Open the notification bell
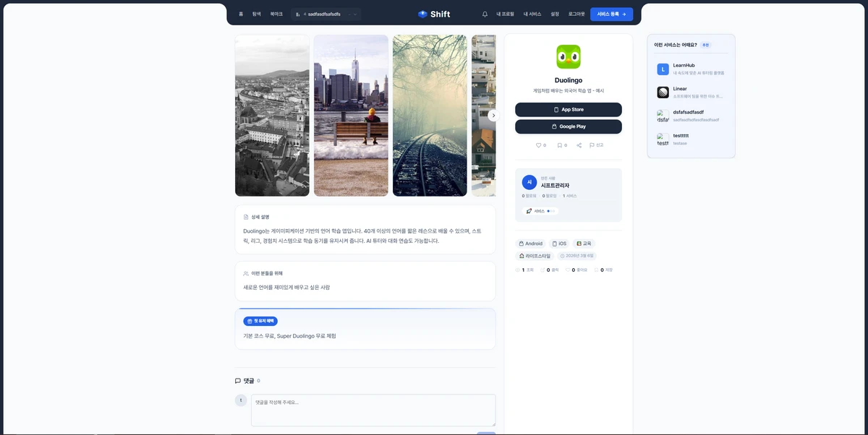The height and width of the screenshot is (435, 868). (485, 14)
